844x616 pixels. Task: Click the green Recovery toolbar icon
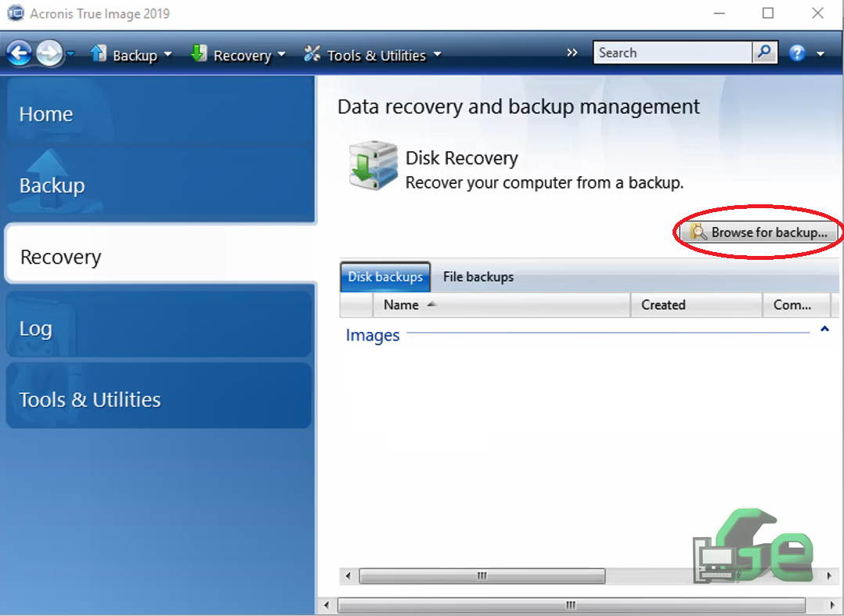coord(199,53)
